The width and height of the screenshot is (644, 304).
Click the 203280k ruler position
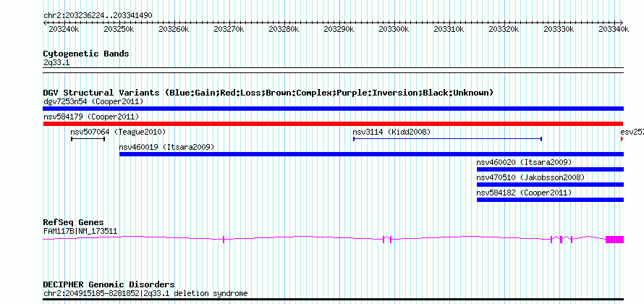[284, 29]
